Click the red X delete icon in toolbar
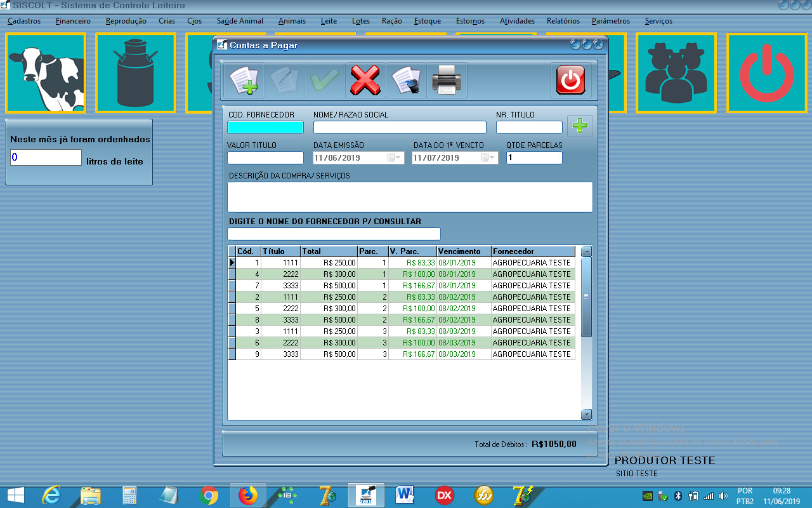This screenshot has height=508, width=812. 365,81
